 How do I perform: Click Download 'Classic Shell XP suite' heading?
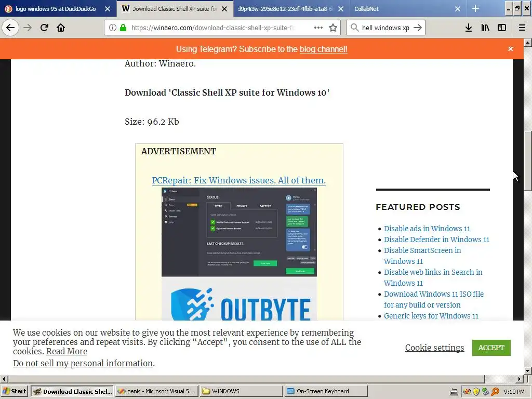pos(227,92)
